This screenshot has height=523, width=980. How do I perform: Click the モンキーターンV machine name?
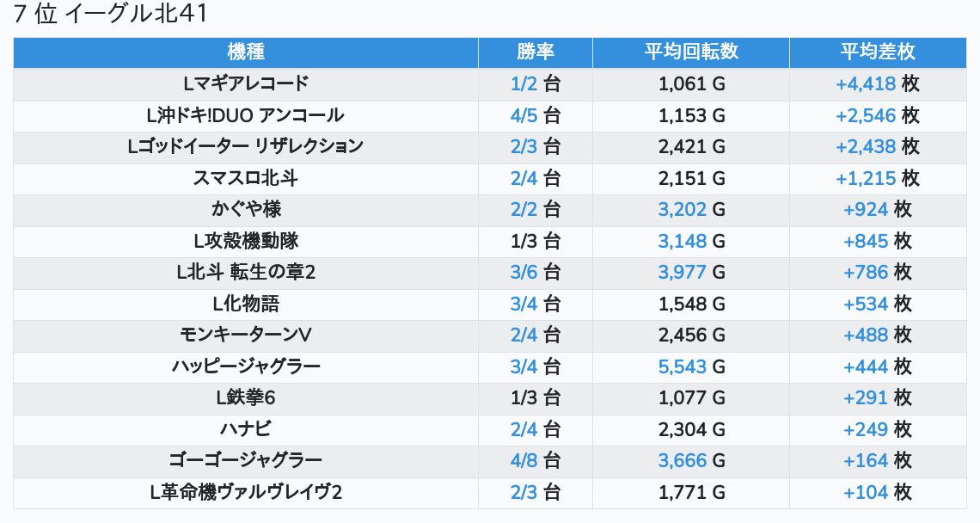click(246, 335)
